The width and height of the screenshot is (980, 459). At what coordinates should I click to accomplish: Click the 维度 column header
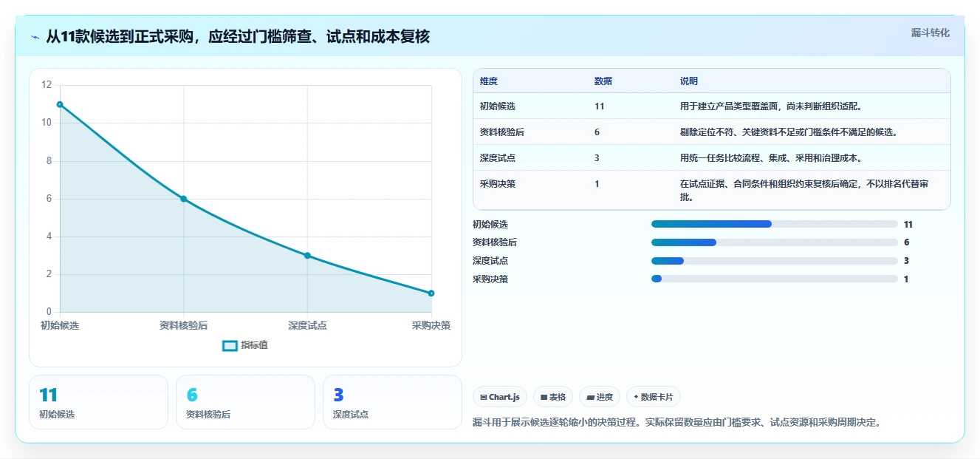click(489, 81)
